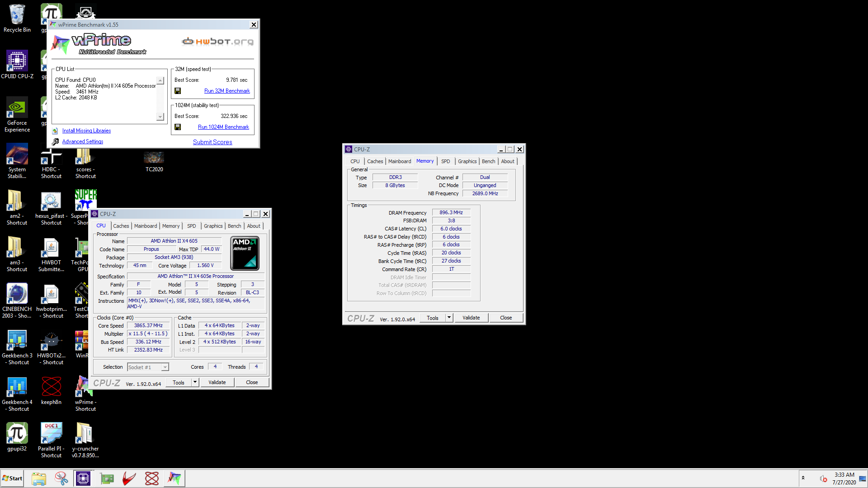Image resolution: width=868 pixels, height=488 pixels.
Task: Open am3 folder shortcut
Action: coord(17,254)
